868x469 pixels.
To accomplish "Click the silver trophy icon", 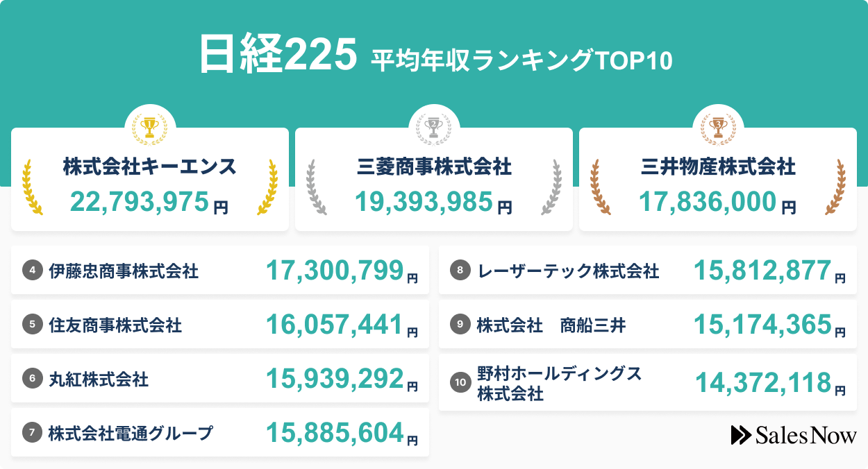I will pyautogui.click(x=434, y=126).
